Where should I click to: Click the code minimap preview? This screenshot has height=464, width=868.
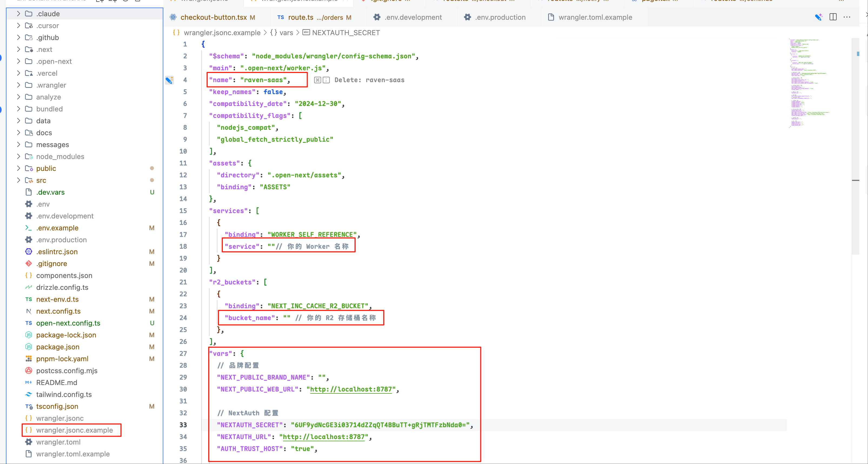[809, 83]
